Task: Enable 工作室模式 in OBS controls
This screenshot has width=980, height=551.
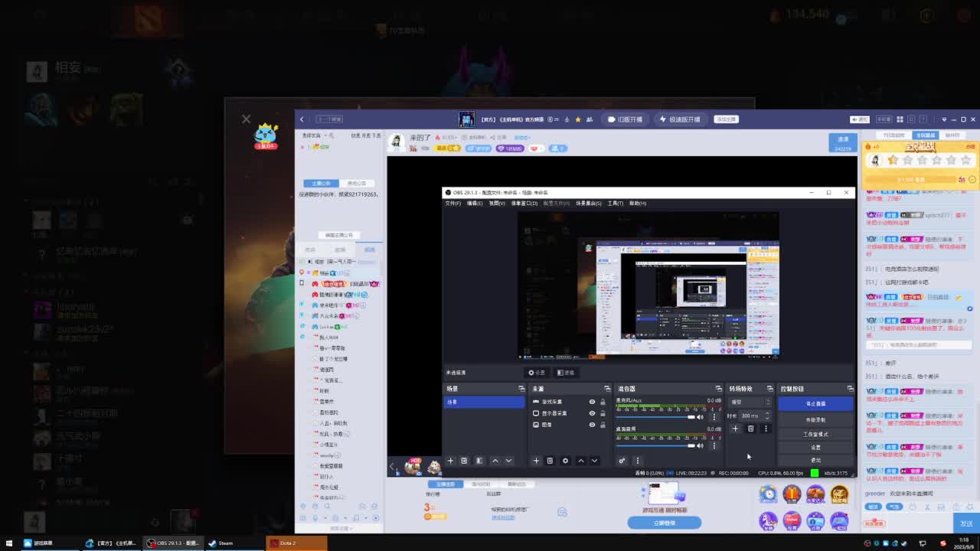Action: click(x=815, y=434)
